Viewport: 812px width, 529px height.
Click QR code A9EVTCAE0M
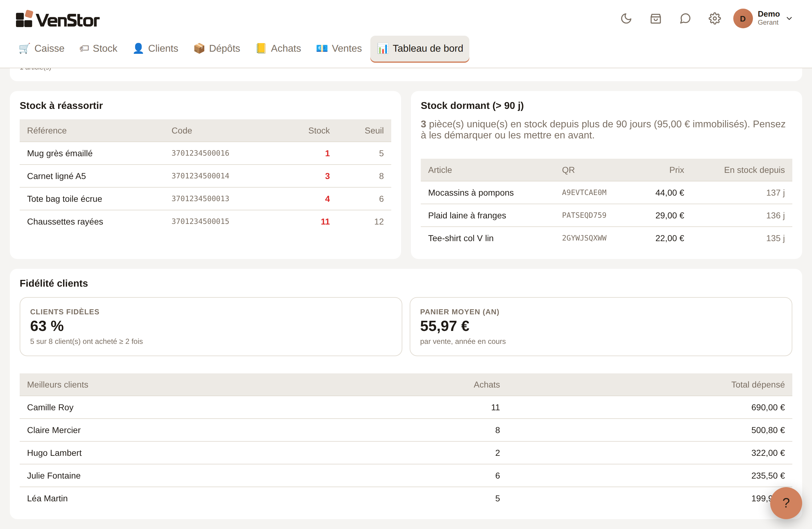click(584, 193)
